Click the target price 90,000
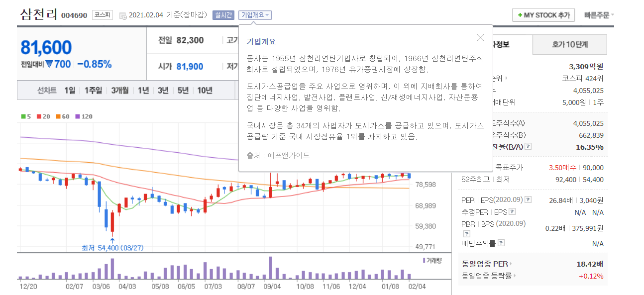Image resolution: width=644 pixels, height=295 pixels. click(592, 168)
